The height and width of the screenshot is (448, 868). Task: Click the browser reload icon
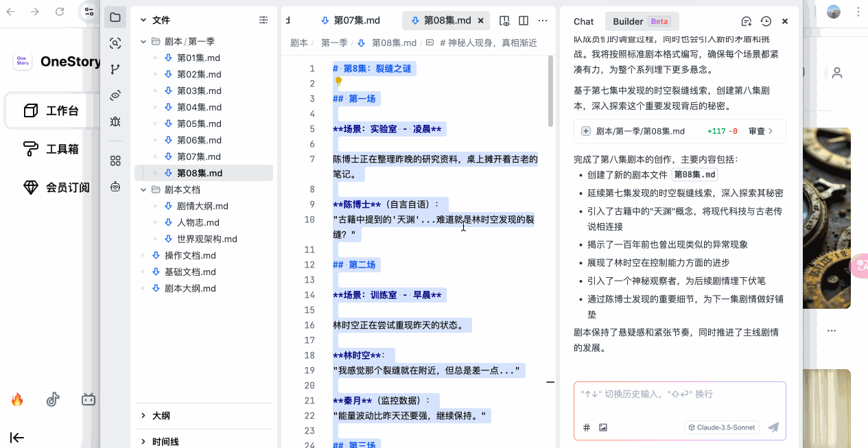point(60,12)
